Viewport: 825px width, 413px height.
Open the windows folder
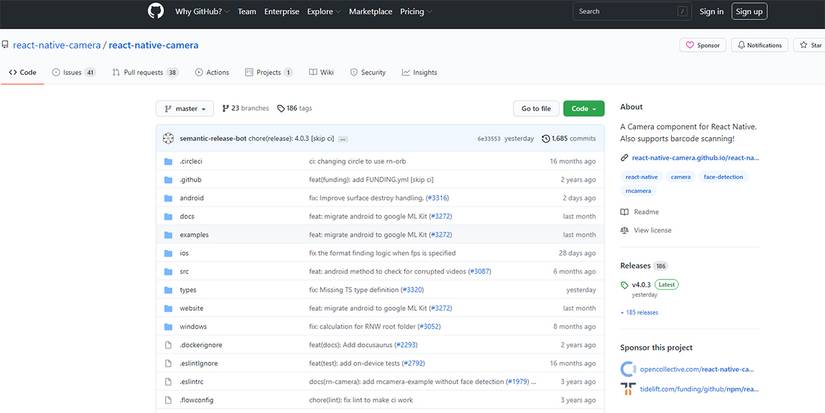click(x=193, y=327)
